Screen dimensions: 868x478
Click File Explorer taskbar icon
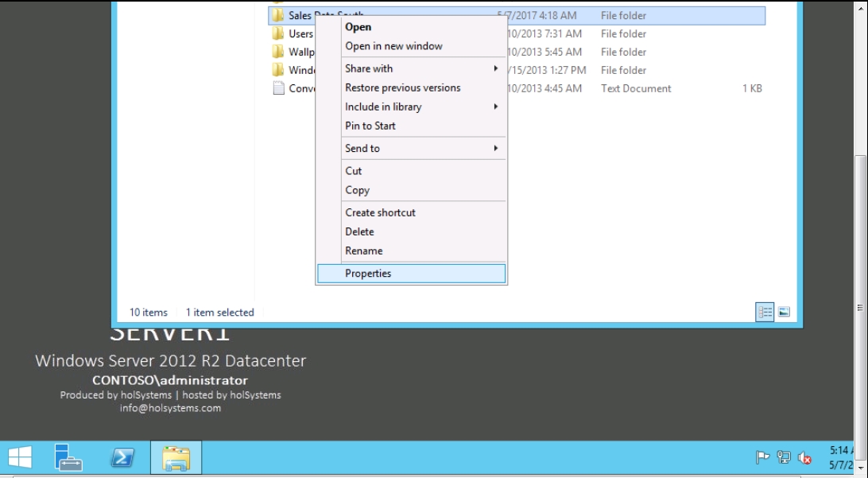click(176, 458)
